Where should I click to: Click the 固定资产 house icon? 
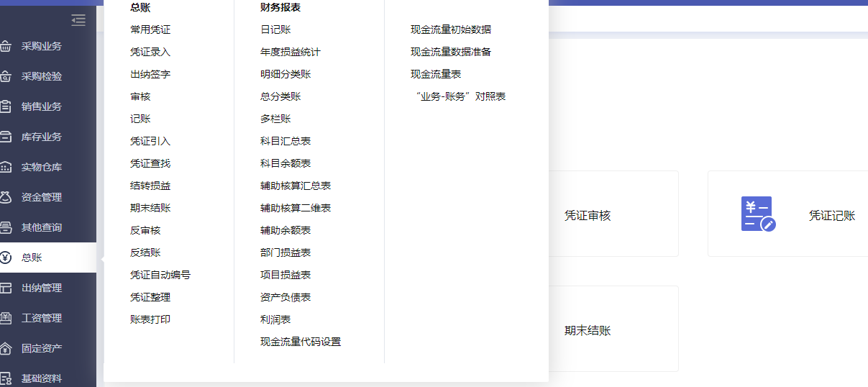pyautogui.click(x=5, y=348)
